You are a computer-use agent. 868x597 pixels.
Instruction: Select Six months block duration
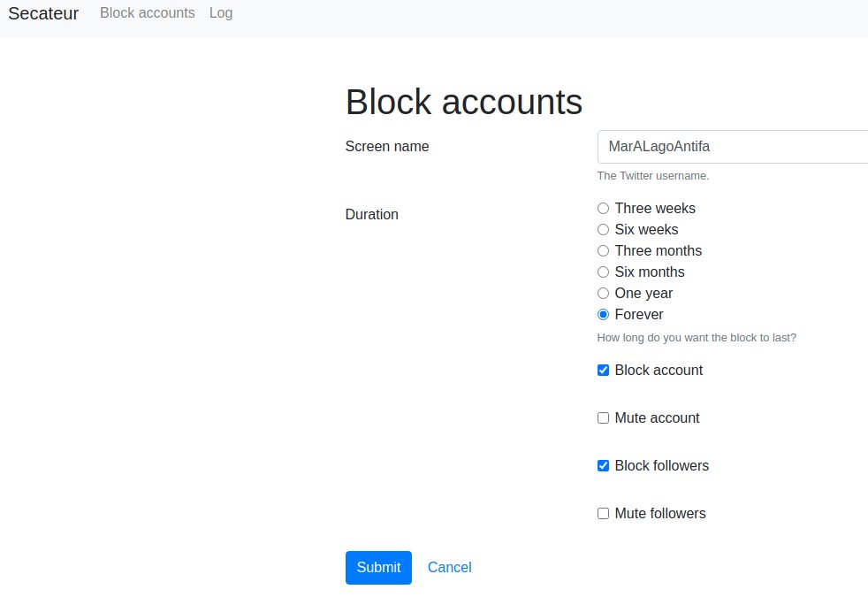pyautogui.click(x=604, y=272)
